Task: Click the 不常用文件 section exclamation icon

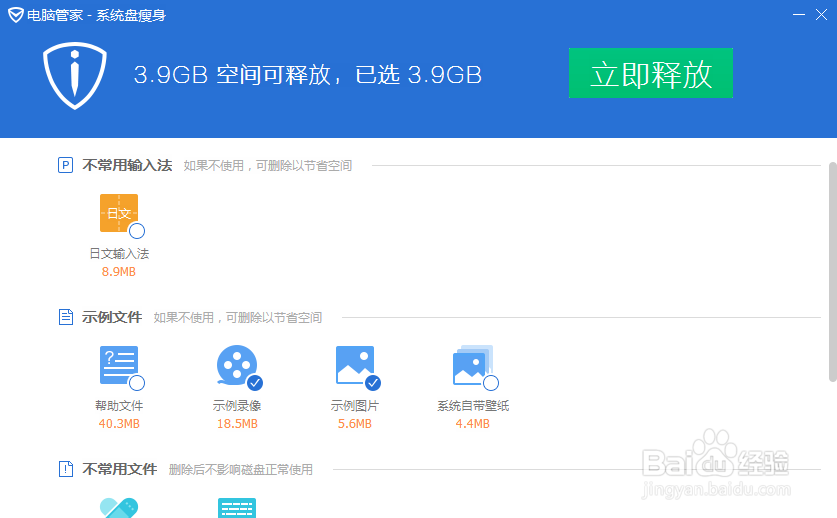Action: pos(65,469)
